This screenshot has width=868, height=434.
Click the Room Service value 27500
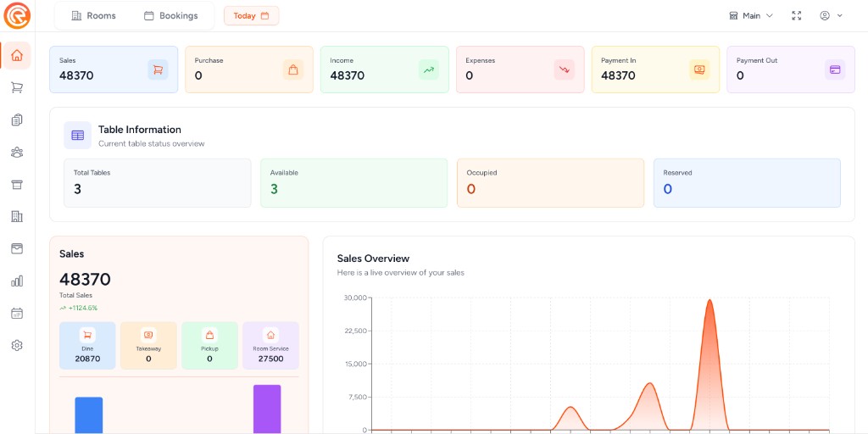[x=270, y=359]
